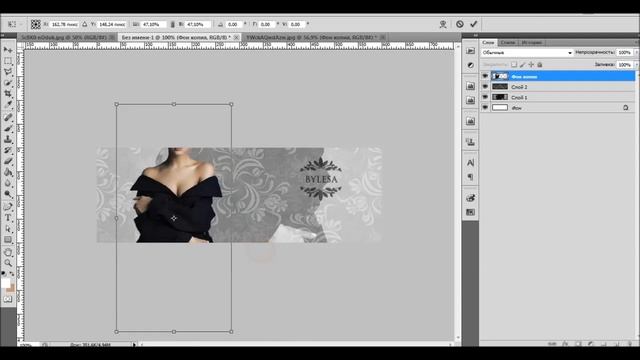The image size is (640, 360).
Task: Select the Hand tool
Action: 8,252
